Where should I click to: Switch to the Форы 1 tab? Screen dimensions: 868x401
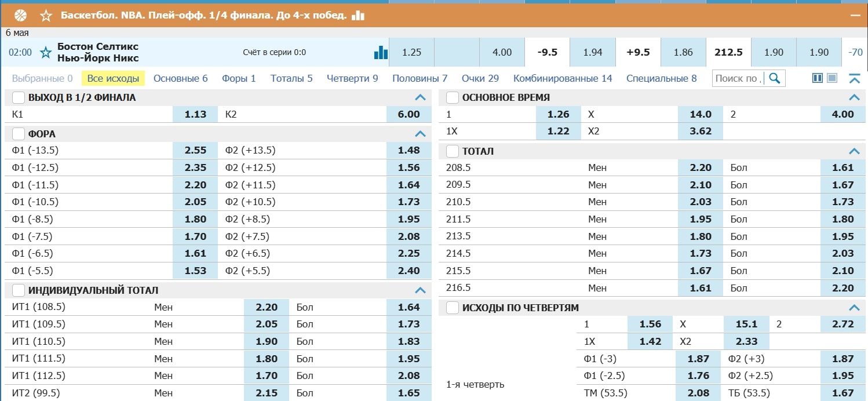pos(239,78)
